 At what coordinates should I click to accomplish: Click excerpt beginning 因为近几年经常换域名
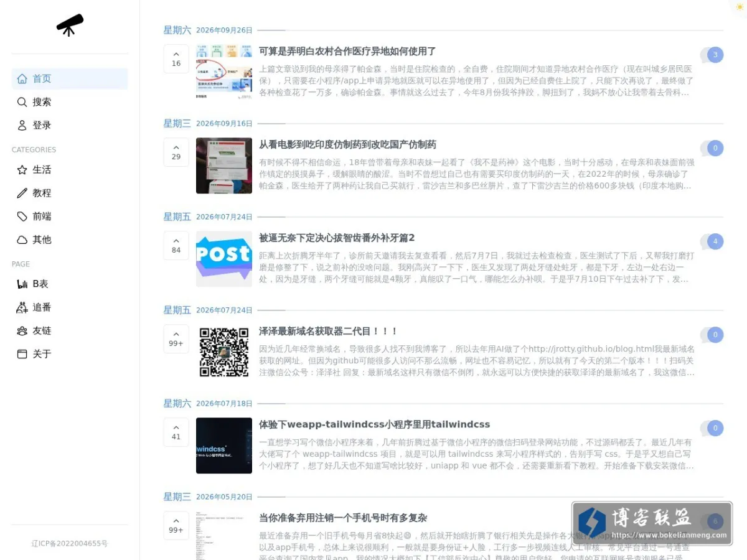[x=476, y=361]
